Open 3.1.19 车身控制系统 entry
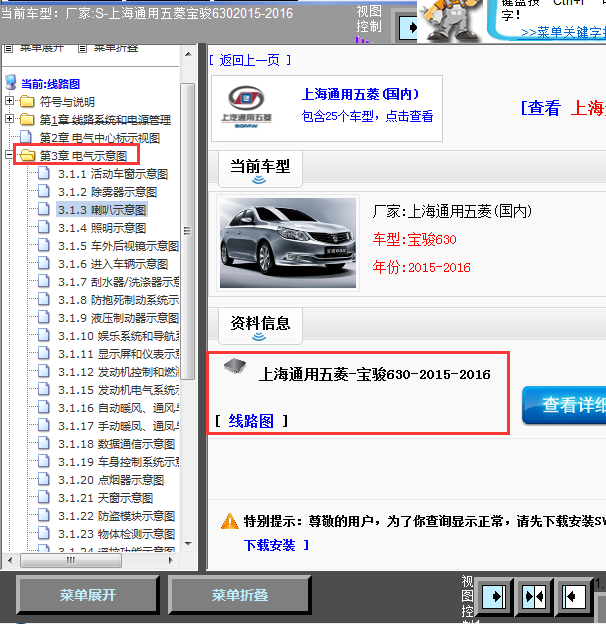606x624 pixels. 119,462
